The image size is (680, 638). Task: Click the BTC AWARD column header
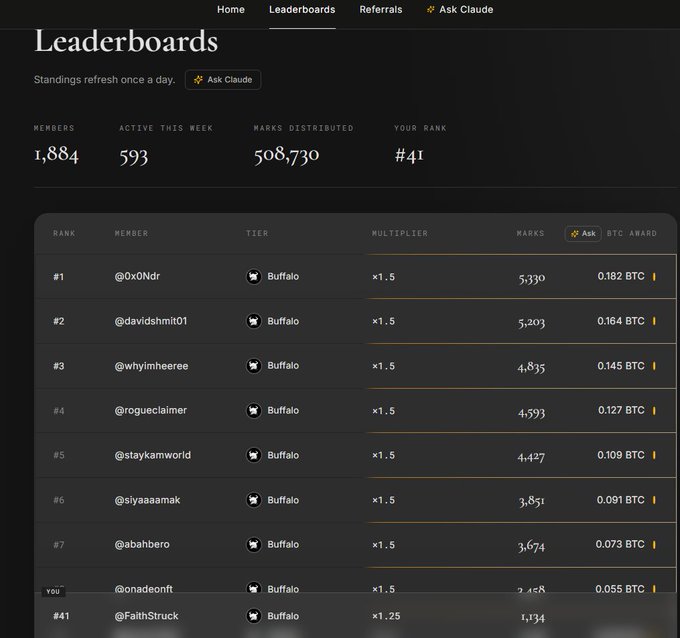[x=631, y=234]
